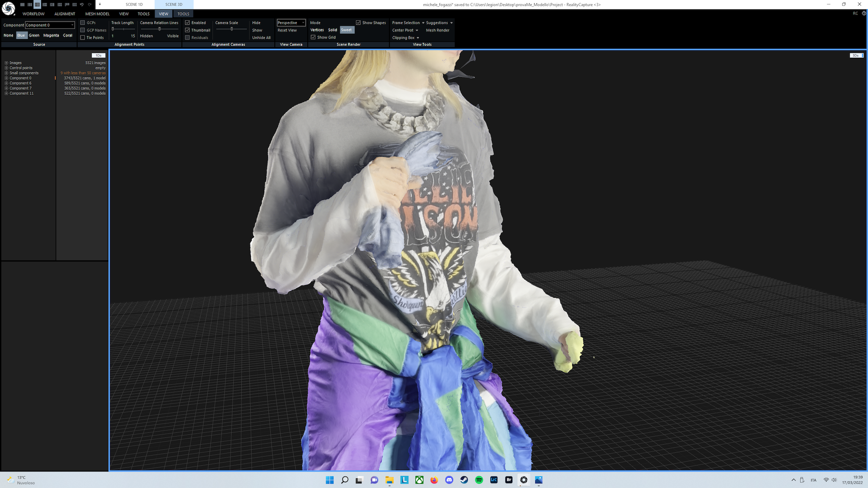868x488 pixels.
Task: Set scene render mode to Solid
Action: pyautogui.click(x=332, y=30)
